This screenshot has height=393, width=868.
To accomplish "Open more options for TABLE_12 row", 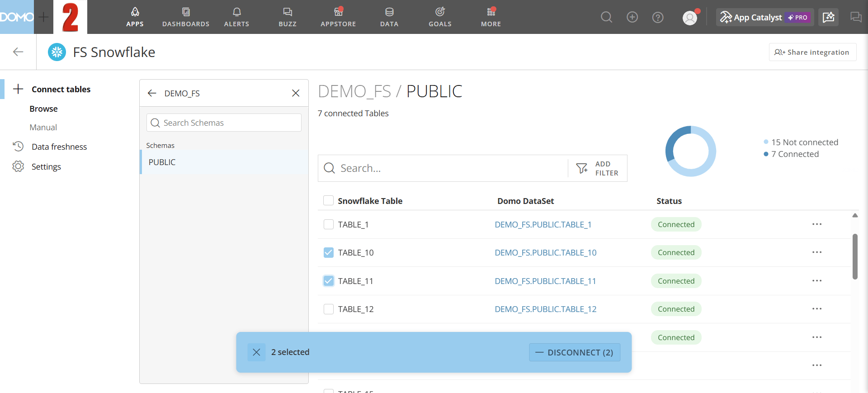I will tap(817, 309).
